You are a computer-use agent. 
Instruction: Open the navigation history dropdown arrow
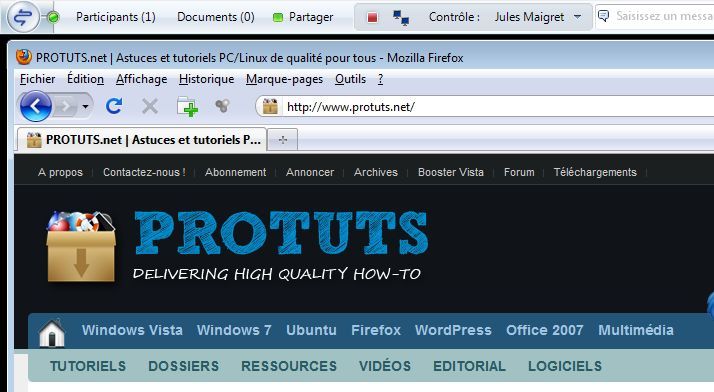85,107
